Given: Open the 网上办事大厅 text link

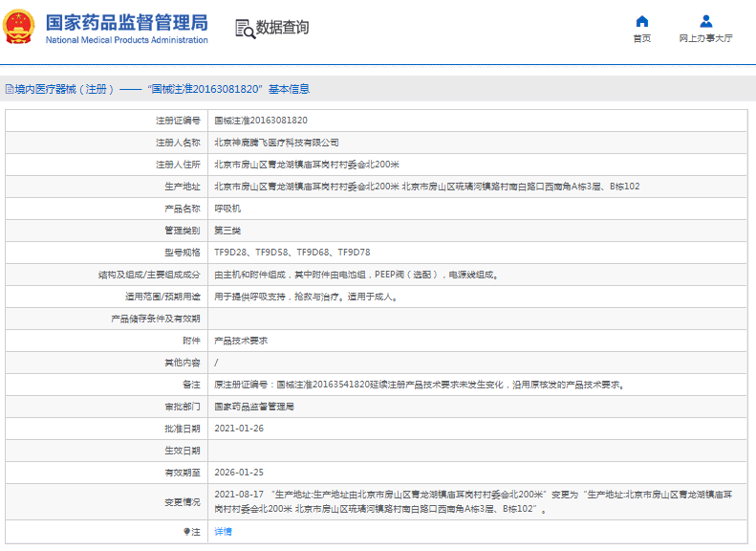Looking at the screenshot, I should (x=705, y=38).
